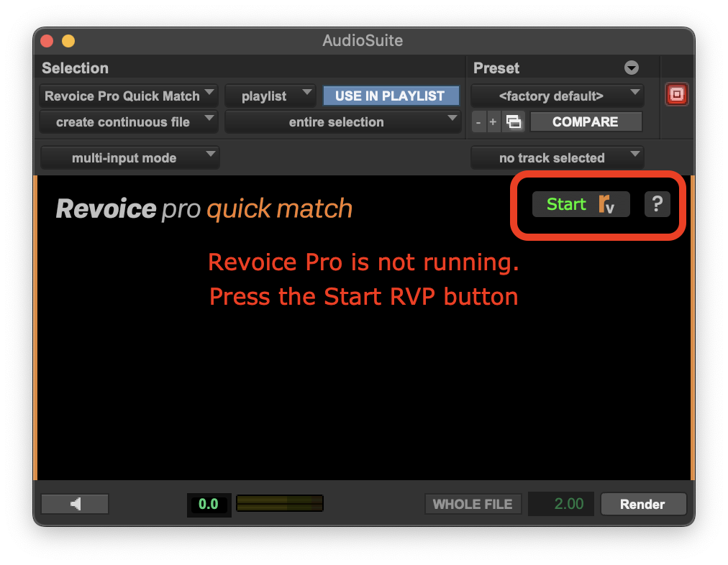The image size is (728, 565).
Task: Open the Revoice Pro Quick Match plugin dropdown
Action: coord(129,96)
